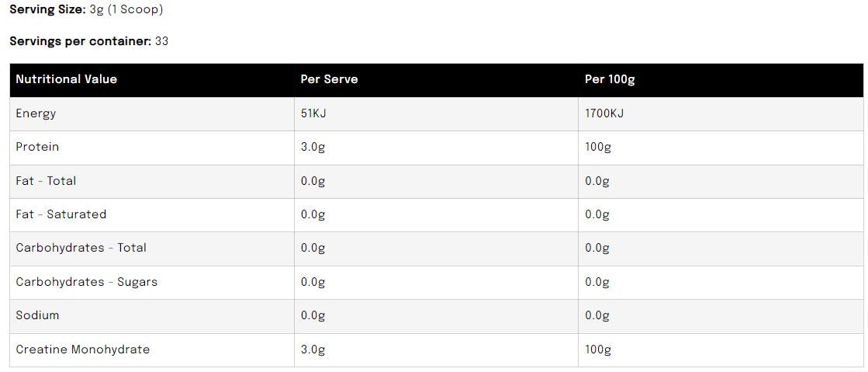Click the Protein 100g per 100g value
This screenshot has height=372, width=868.
(598, 148)
